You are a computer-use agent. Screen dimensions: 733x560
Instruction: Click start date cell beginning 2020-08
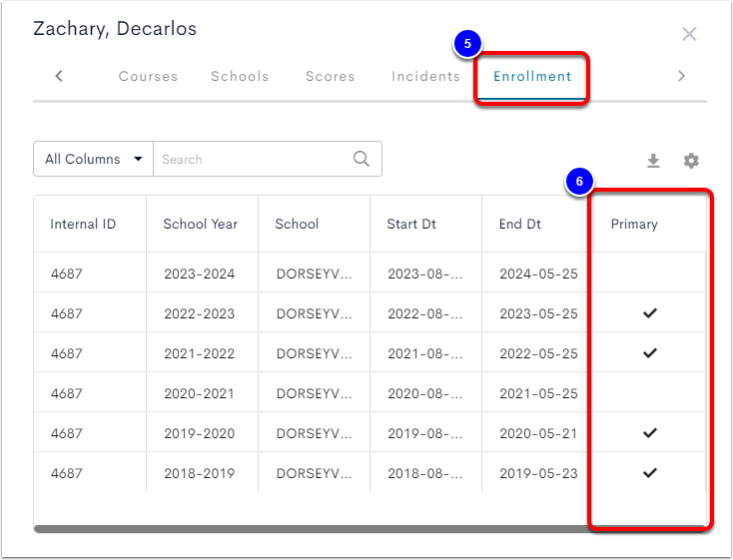tap(424, 393)
